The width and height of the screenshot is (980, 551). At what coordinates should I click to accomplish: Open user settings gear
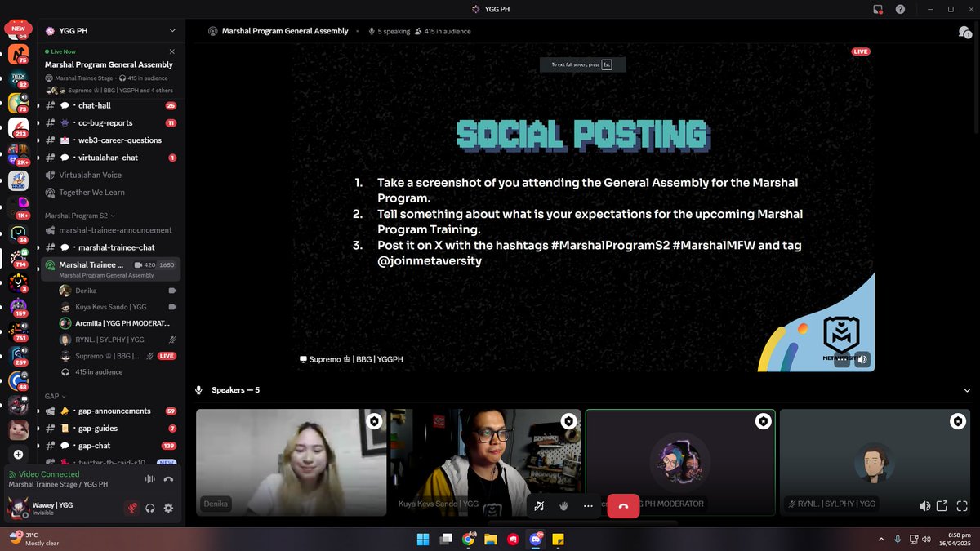click(168, 508)
